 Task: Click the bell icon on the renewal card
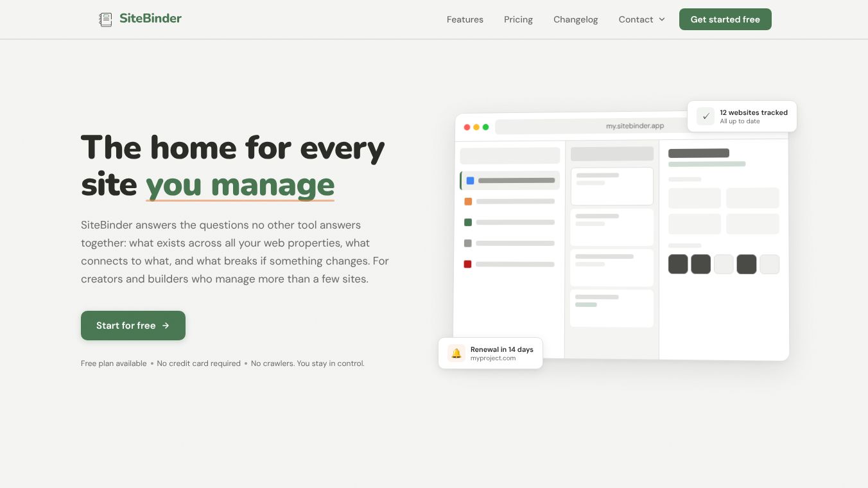coord(456,353)
